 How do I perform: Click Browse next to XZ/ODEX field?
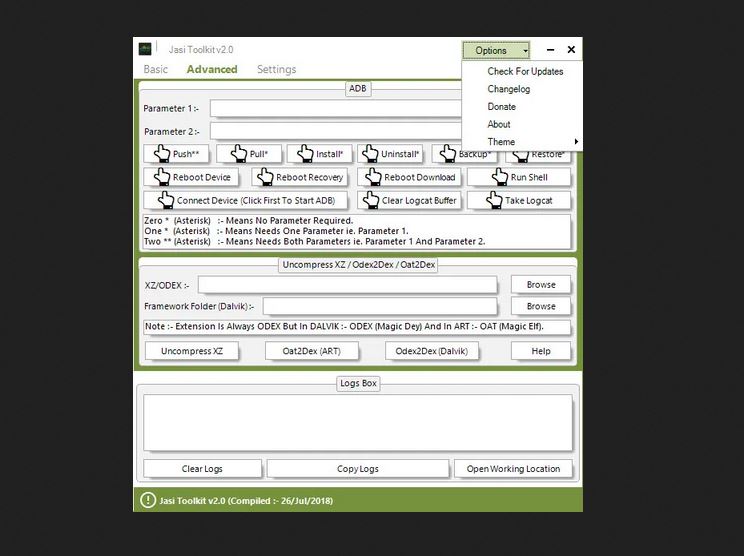pos(541,285)
